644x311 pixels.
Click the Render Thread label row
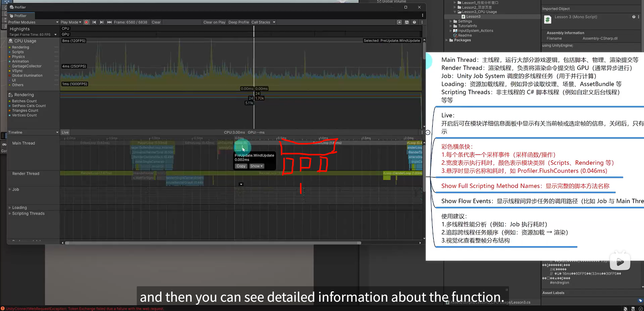[x=26, y=174]
